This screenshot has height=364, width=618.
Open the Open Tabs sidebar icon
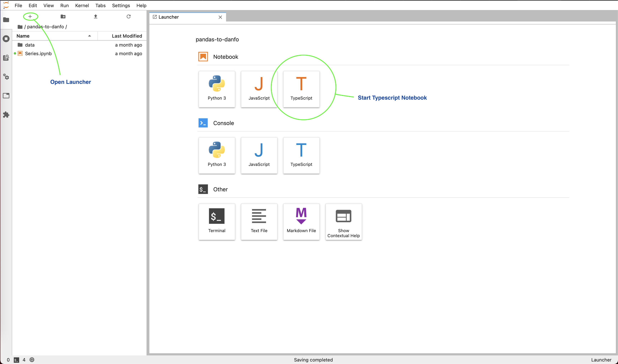coord(6,96)
